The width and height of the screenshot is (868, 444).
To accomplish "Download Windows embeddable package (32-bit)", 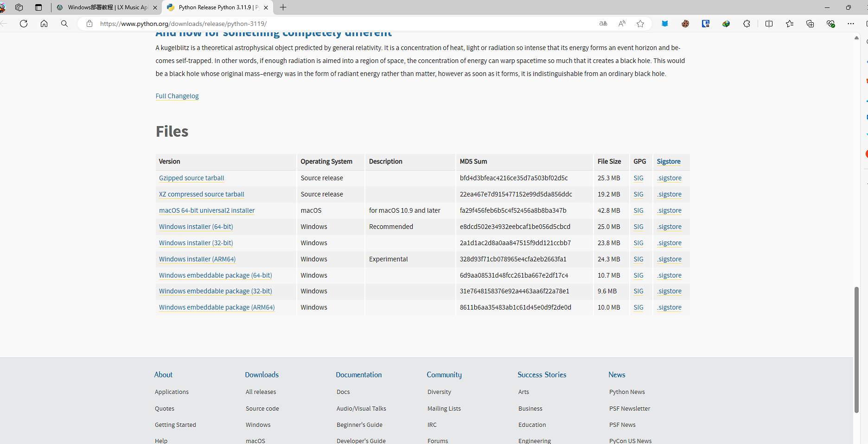I will point(216,291).
